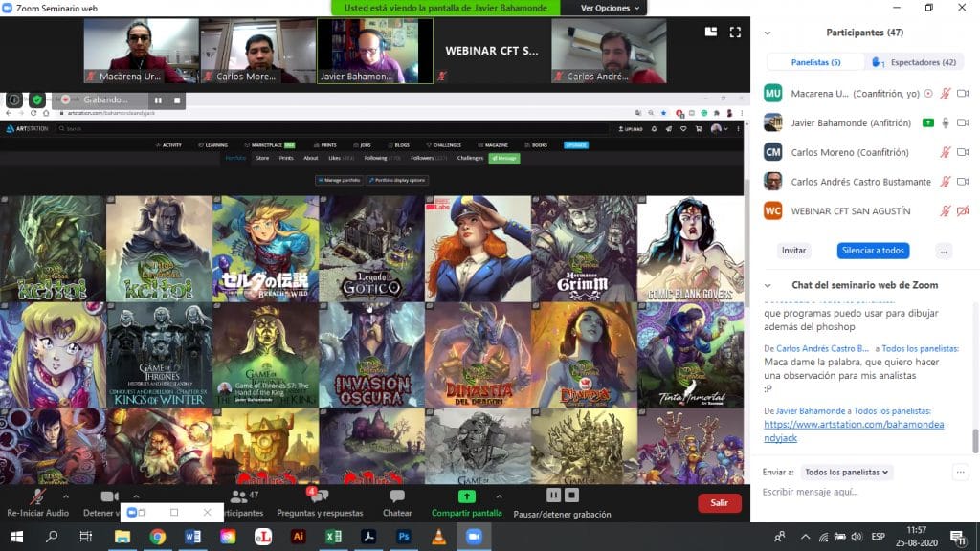Click the green encryption shield icon
Viewport: 980px width, 551px height.
37,99
